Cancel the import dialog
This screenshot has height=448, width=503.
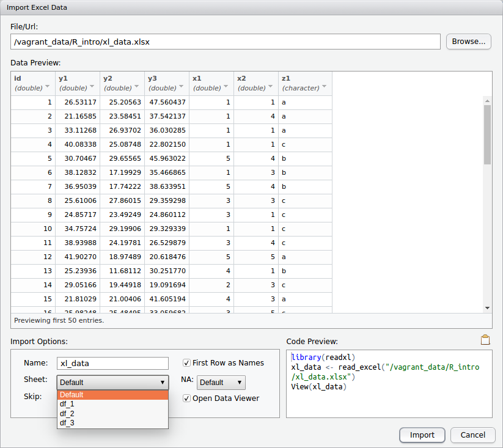click(472, 435)
